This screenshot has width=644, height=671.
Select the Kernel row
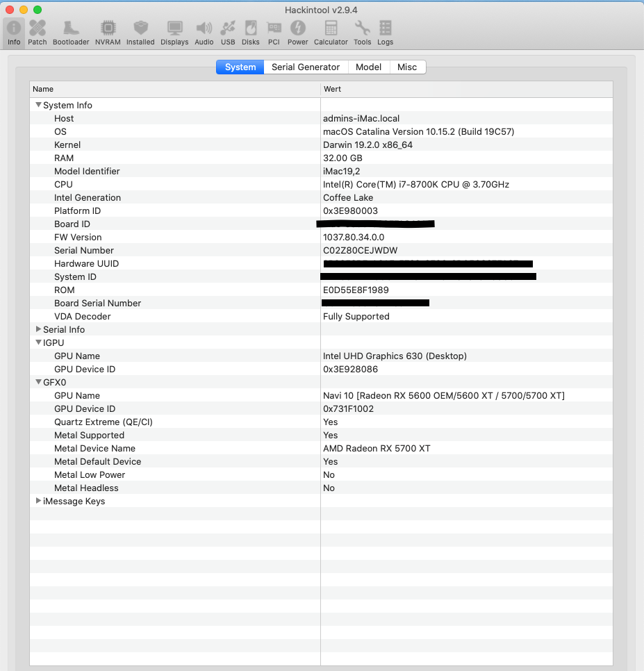(x=322, y=144)
